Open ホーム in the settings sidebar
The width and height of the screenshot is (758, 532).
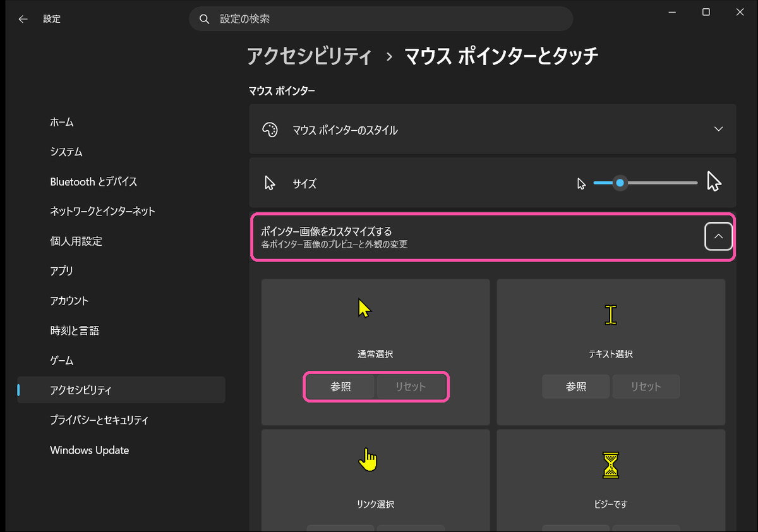121,122
